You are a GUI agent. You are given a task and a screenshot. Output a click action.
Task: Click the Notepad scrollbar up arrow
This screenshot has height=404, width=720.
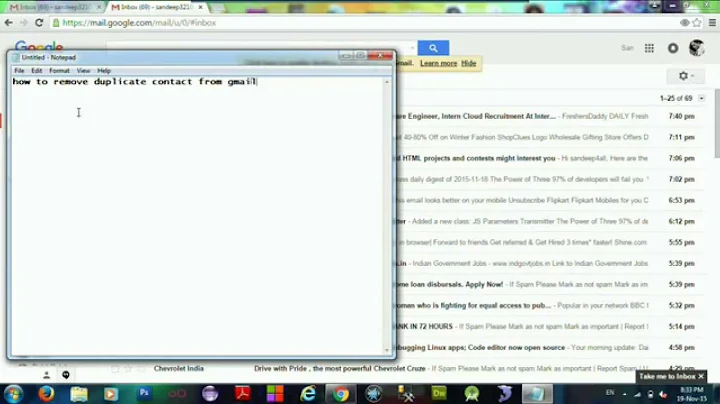[x=387, y=82]
